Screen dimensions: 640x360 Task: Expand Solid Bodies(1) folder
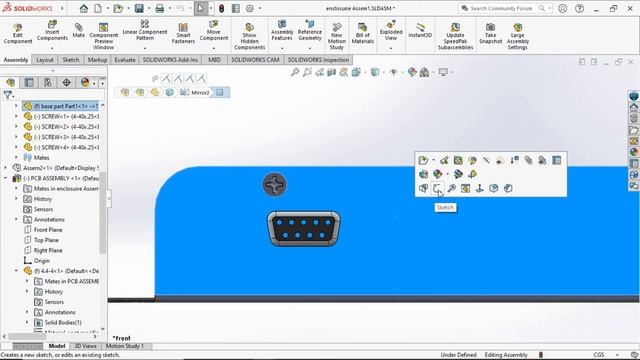coord(27,322)
